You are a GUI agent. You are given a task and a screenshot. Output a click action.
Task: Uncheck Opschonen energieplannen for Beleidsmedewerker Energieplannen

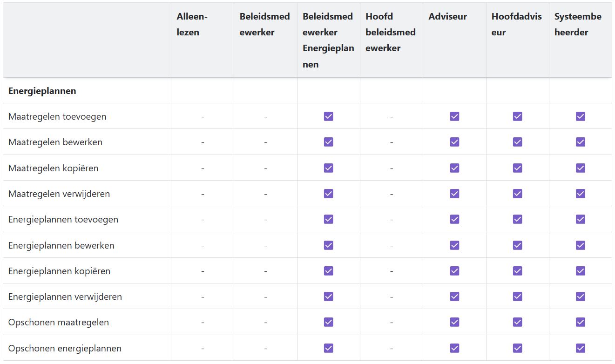329,348
